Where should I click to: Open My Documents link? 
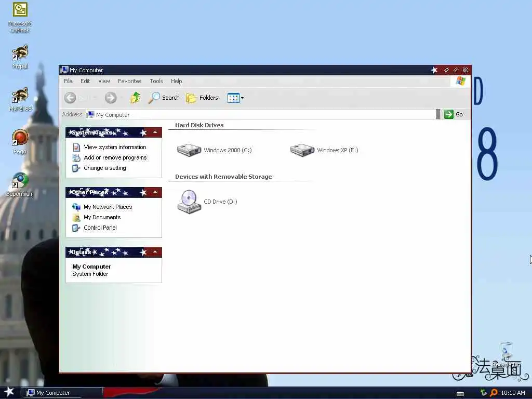[x=102, y=217]
